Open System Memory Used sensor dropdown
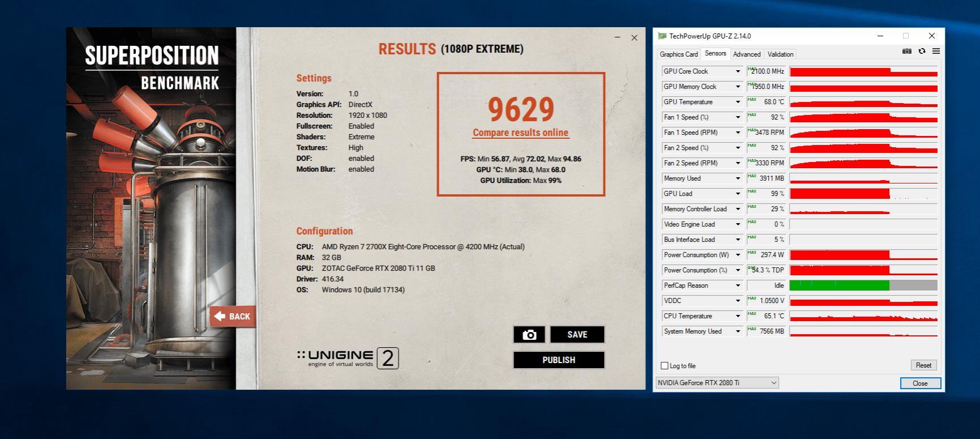The width and height of the screenshot is (980, 439). (738, 331)
